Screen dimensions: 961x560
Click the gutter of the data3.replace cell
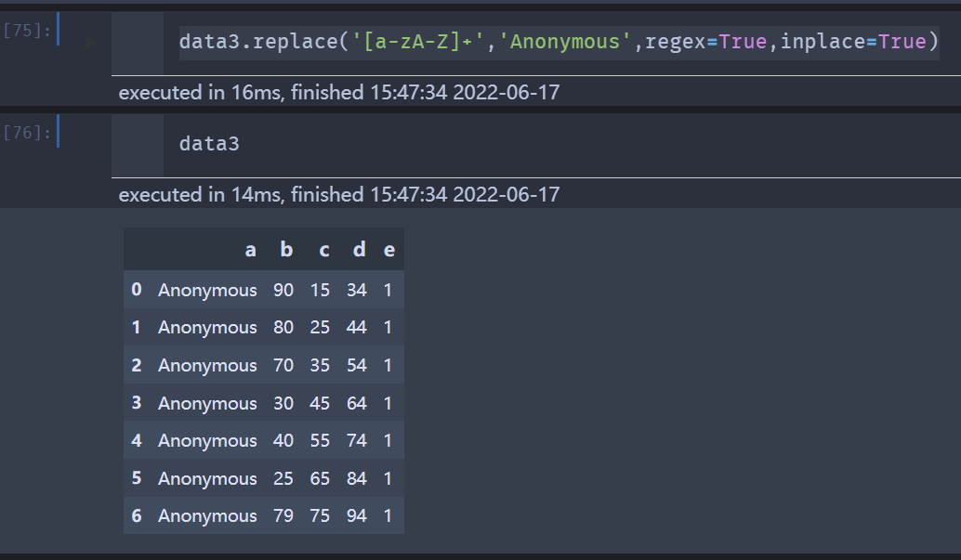coord(138,44)
